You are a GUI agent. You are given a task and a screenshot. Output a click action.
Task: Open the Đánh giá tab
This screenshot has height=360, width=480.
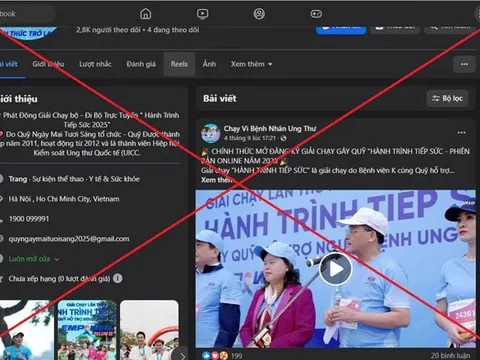[x=141, y=64]
